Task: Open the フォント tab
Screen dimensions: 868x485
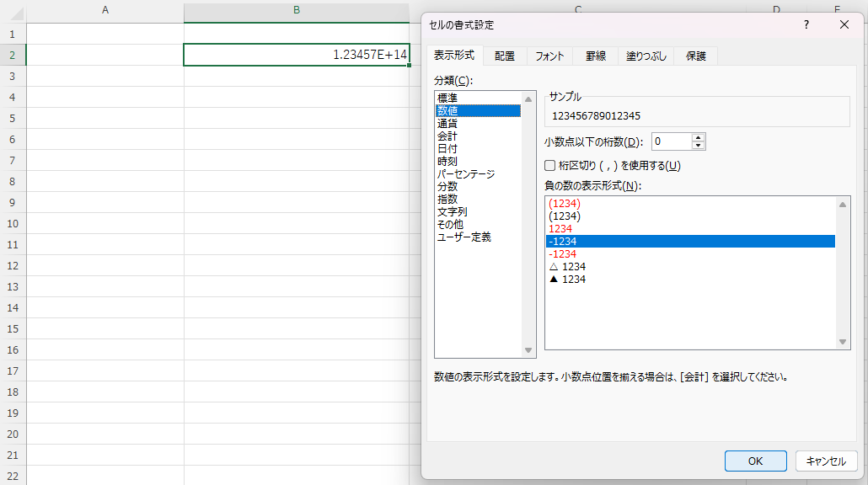Action: point(549,56)
